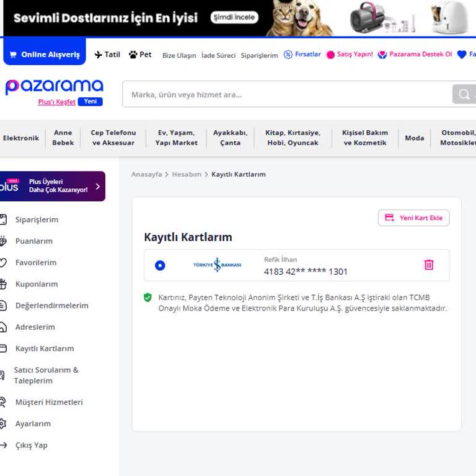Click Çıkış Yap to log out

(x=31, y=446)
